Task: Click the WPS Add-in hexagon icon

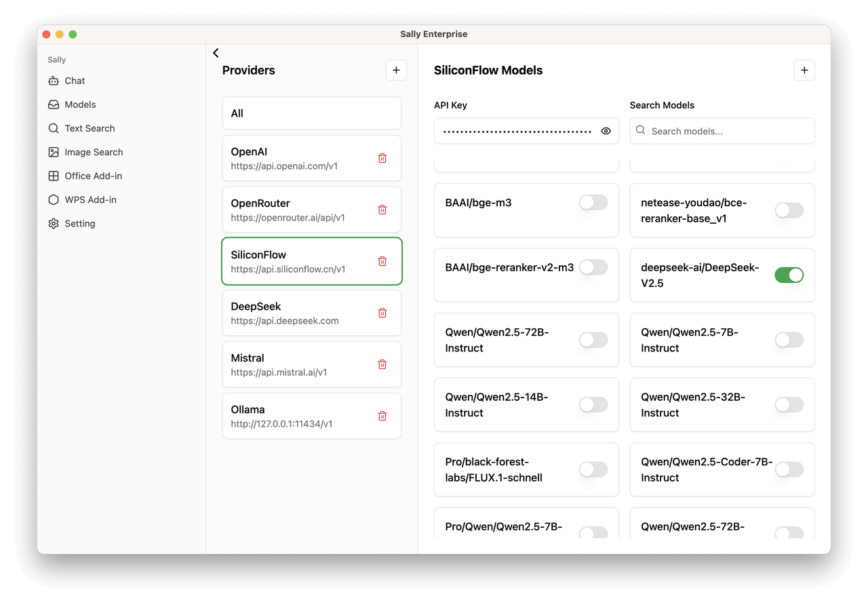Action: (x=54, y=199)
